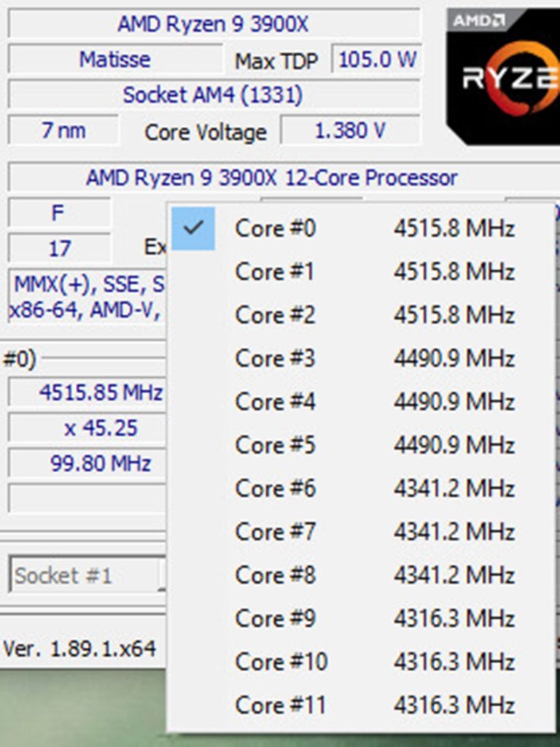The image size is (560, 747).
Task: Click the checkmark beside Core #0
Action: click(x=193, y=228)
